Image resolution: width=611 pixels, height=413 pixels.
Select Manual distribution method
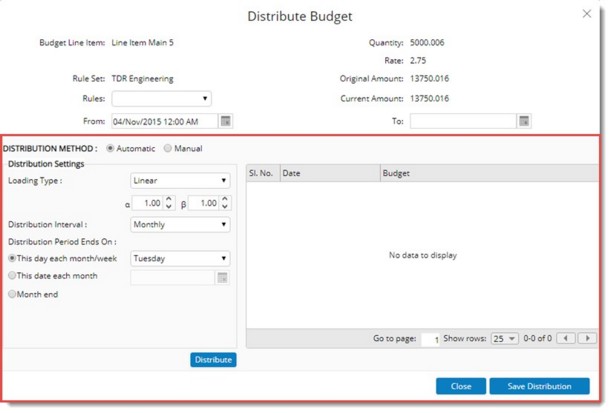tap(167, 149)
